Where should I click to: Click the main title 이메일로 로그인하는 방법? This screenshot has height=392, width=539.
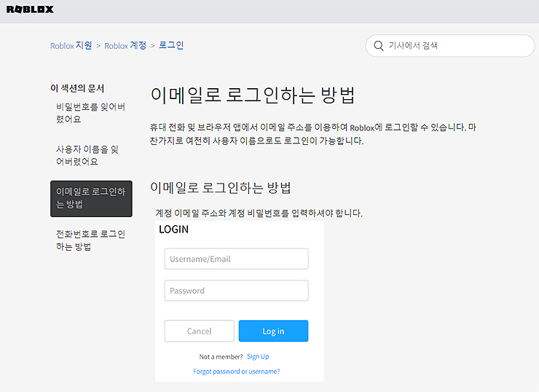click(x=253, y=95)
